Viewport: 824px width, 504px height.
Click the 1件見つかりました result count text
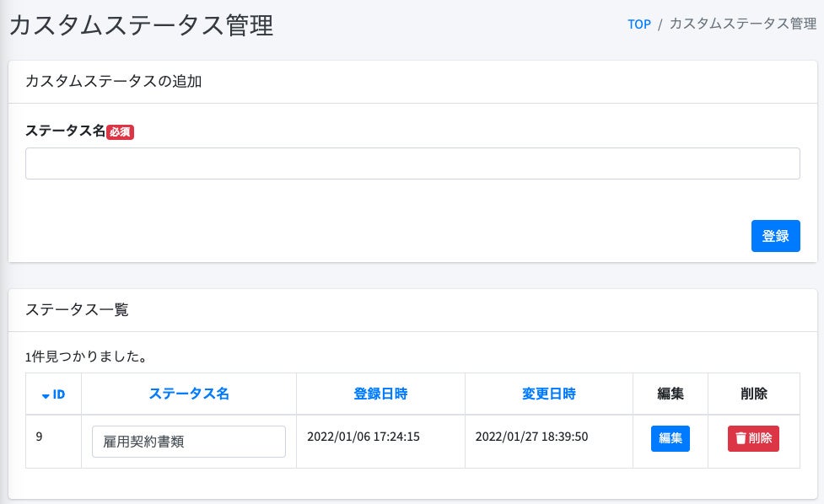pyautogui.click(x=88, y=357)
